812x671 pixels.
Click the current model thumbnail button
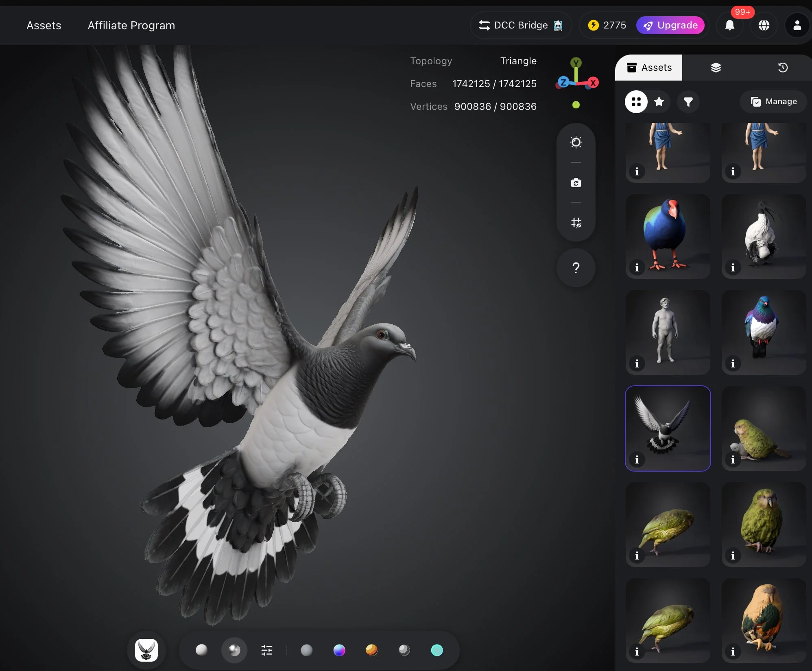[146, 650]
